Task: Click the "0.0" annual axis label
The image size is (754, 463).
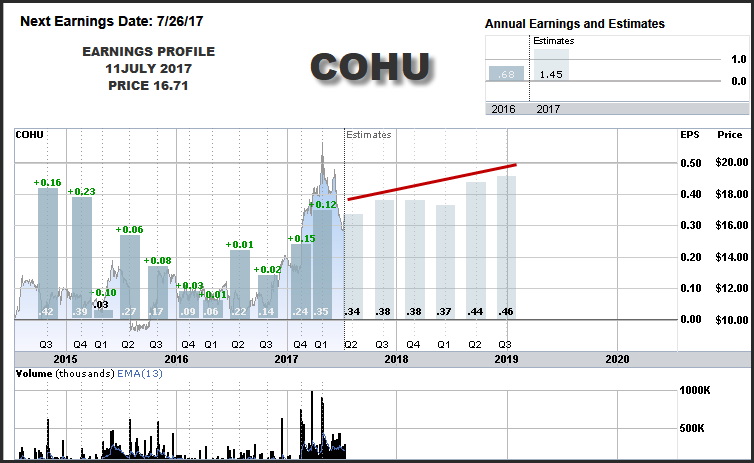Action: pyautogui.click(x=739, y=81)
